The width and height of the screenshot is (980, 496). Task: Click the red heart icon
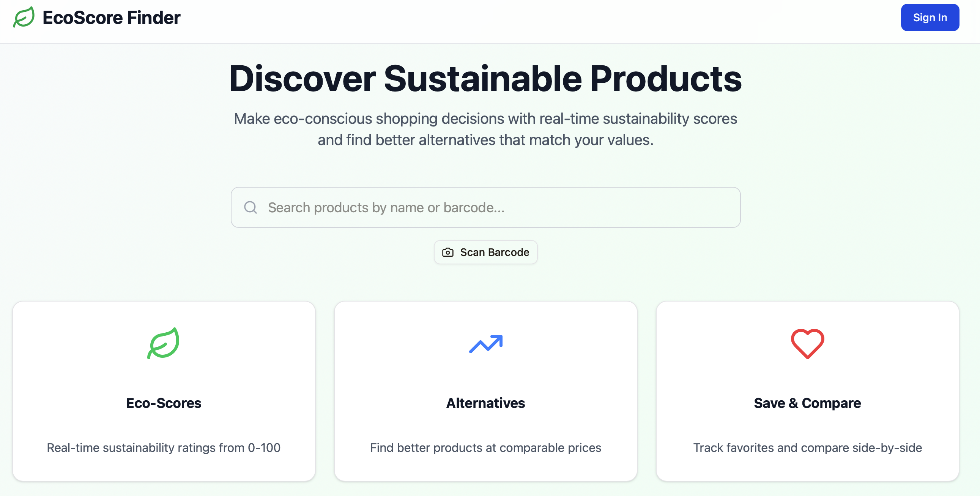(807, 343)
